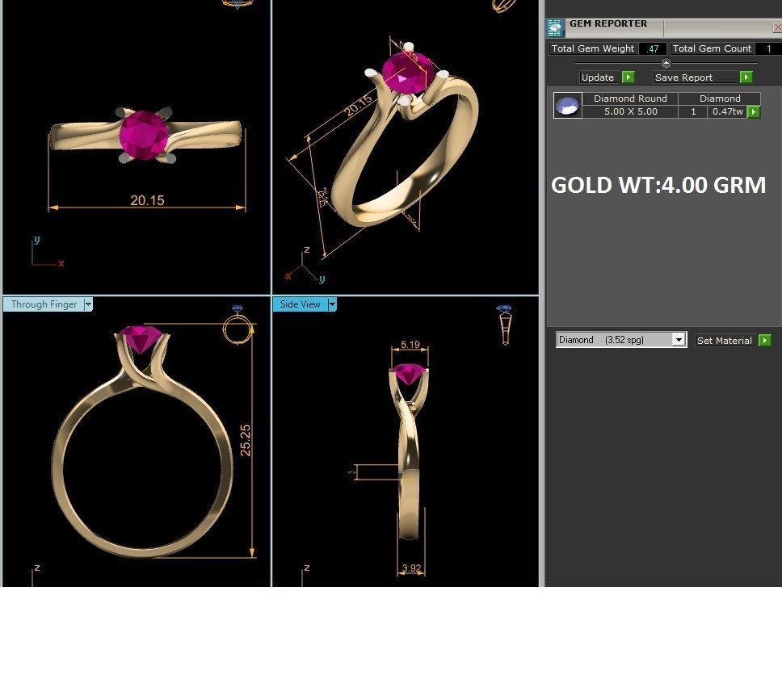Viewport: 782px width, 700px height.
Task: Click the Update button
Action: (600, 78)
